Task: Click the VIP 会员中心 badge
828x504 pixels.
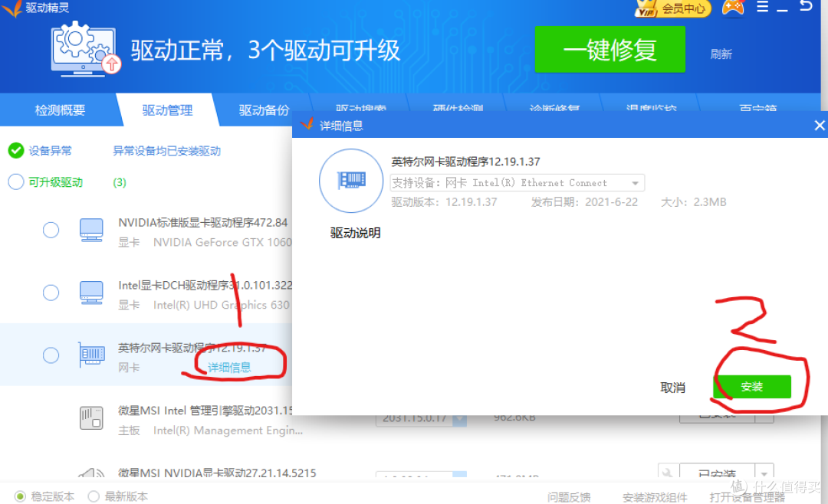Action: tap(672, 9)
